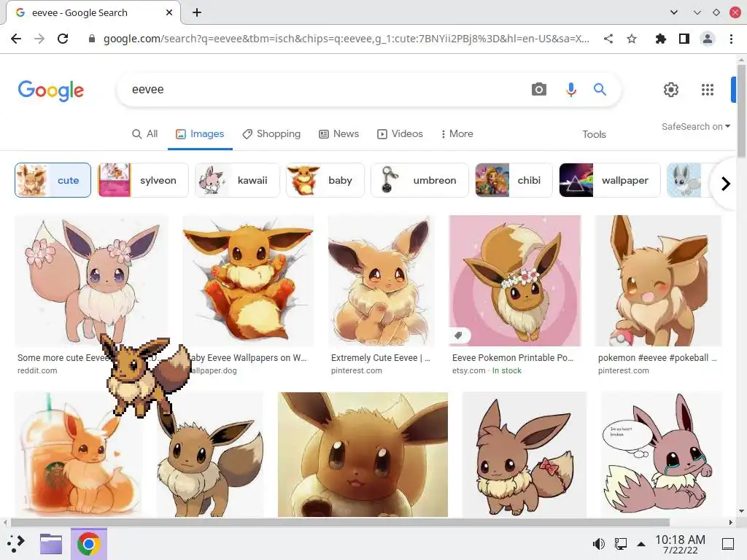Switch to the Shopping tab
This screenshot has height=560, width=747.
pos(271,134)
